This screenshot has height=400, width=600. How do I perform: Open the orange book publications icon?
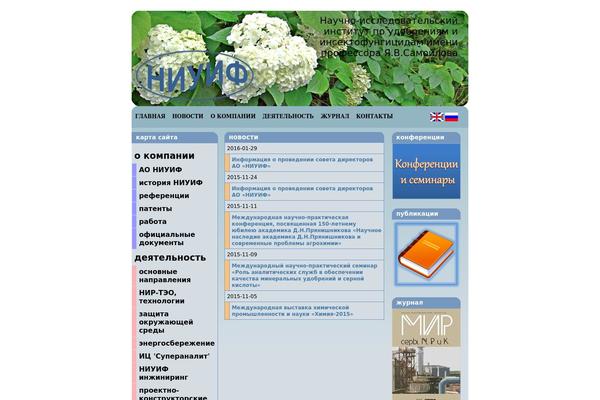[x=426, y=254]
